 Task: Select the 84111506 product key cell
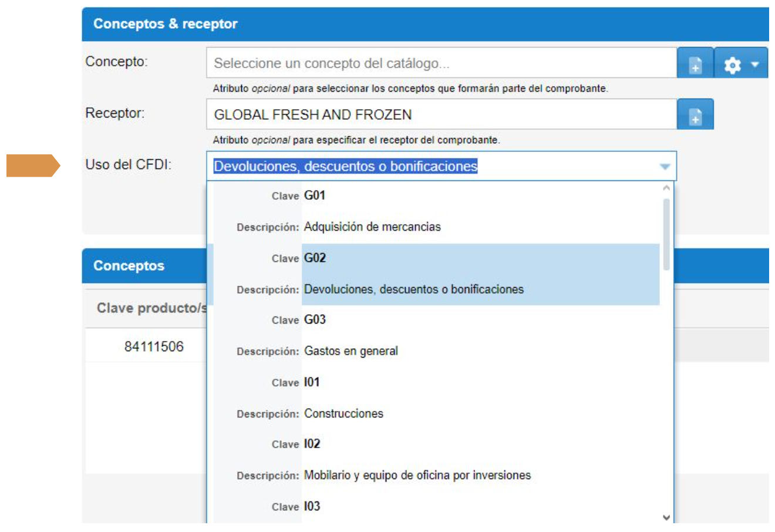click(154, 346)
